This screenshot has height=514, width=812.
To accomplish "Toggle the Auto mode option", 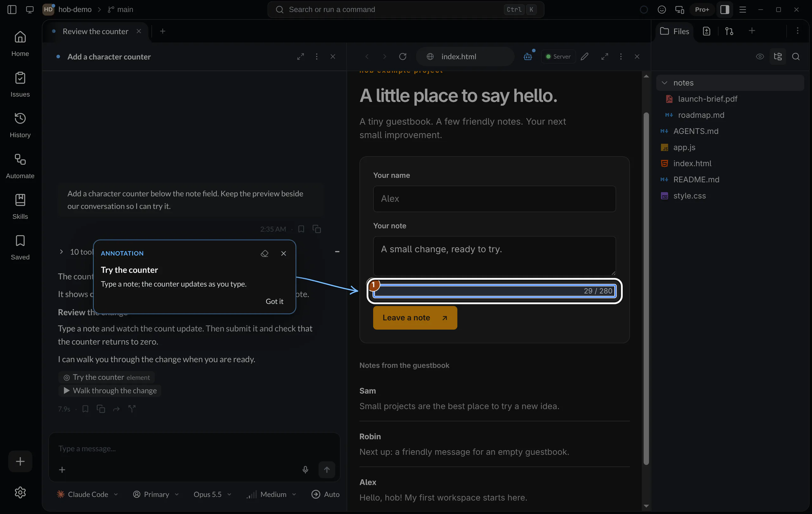I will coord(325,494).
